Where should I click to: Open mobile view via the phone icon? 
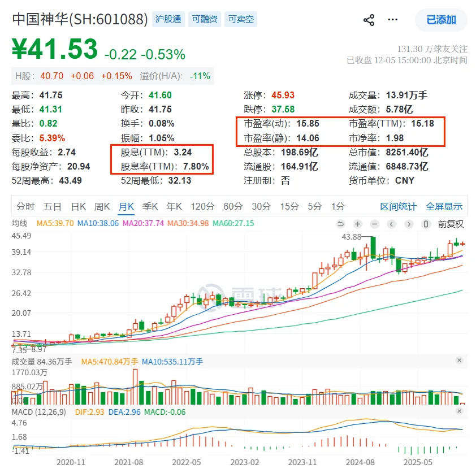[x=425, y=224]
